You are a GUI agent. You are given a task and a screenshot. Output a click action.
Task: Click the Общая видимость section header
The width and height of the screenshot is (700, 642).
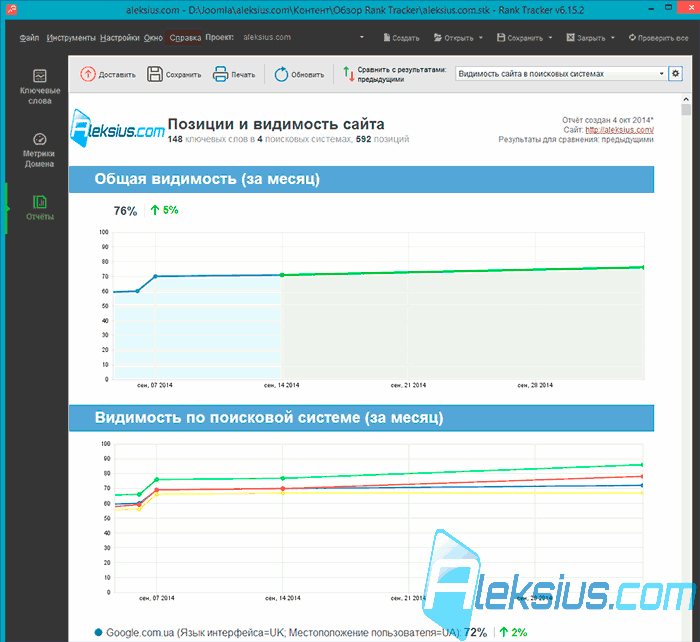361,179
